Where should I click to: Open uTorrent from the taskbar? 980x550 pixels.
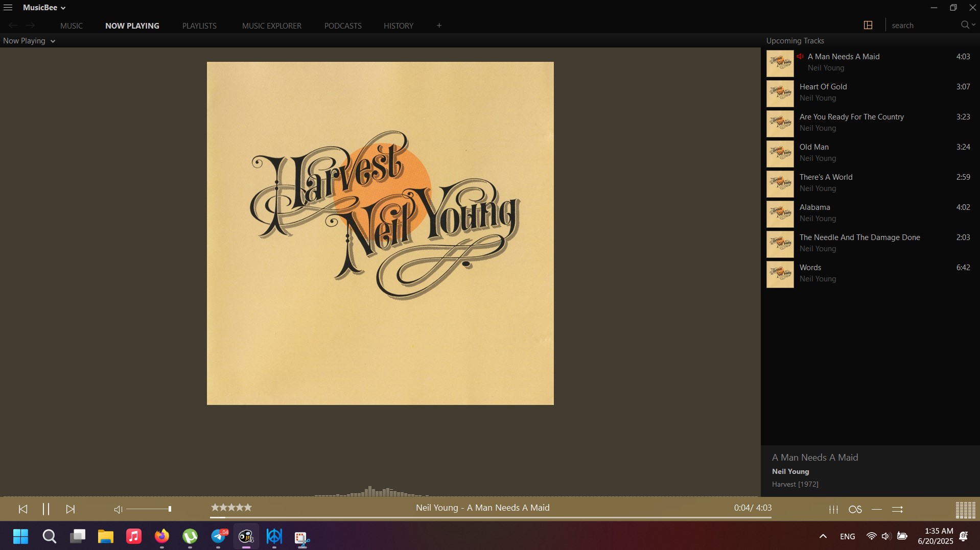pyautogui.click(x=190, y=536)
